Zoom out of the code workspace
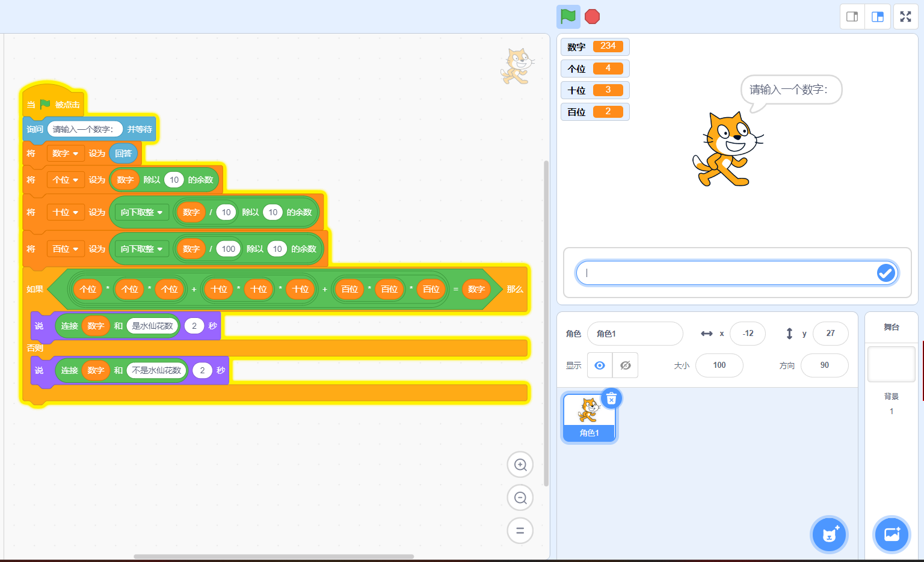This screenshot has height=562, width=924. coord(520,498)
